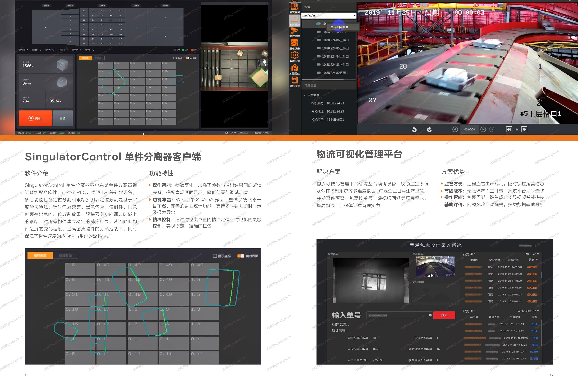
Task: Click the 00:00:04 playback time display
Action: 470,130
